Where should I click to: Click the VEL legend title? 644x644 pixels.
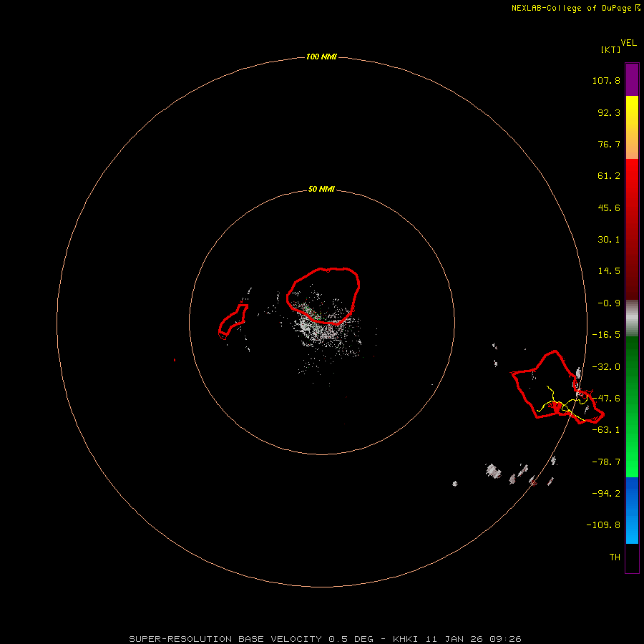pyautogui.click(x=628, y=43)
